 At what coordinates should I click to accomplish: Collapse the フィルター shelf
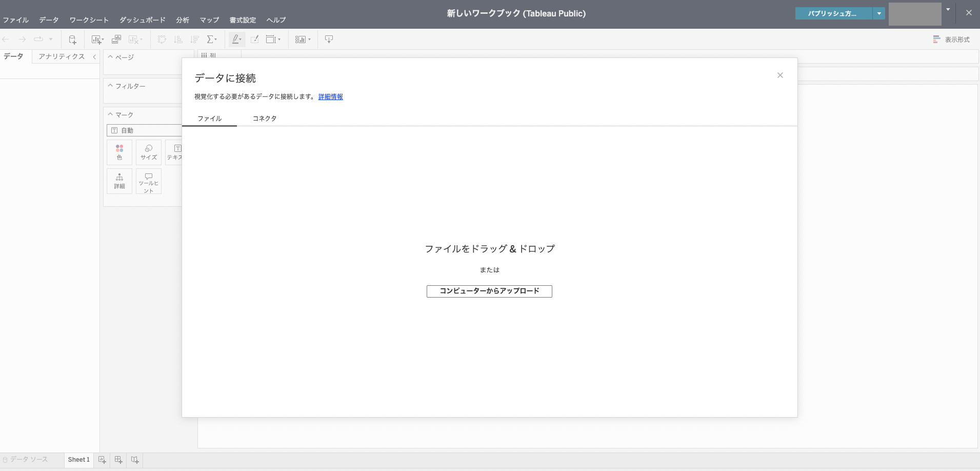109,85
